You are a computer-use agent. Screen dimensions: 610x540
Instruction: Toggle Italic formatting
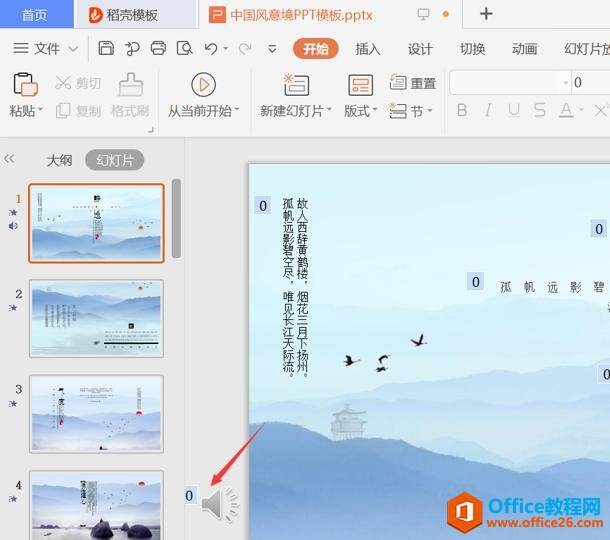coord(488,110)
